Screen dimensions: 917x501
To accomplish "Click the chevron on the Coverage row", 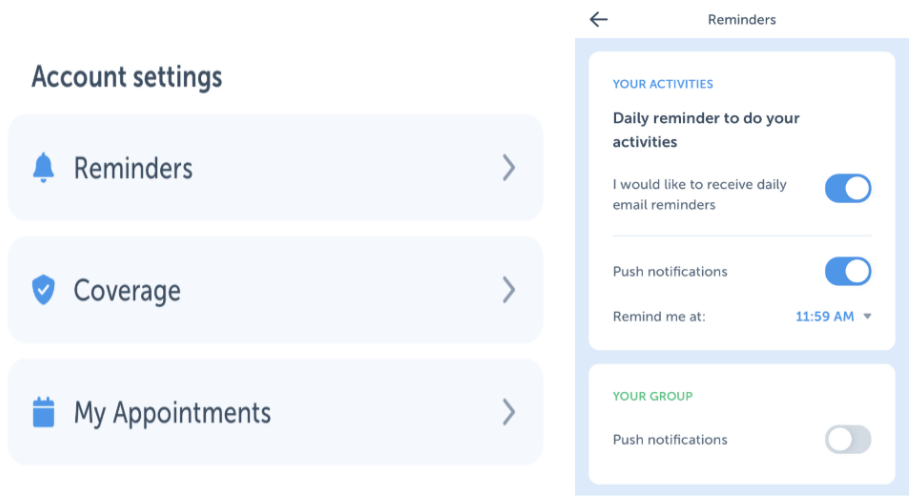I will (509, 291).
